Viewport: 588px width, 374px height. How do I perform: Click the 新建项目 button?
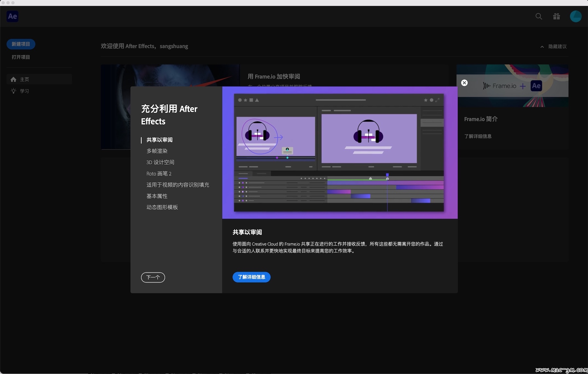[21, 44]
